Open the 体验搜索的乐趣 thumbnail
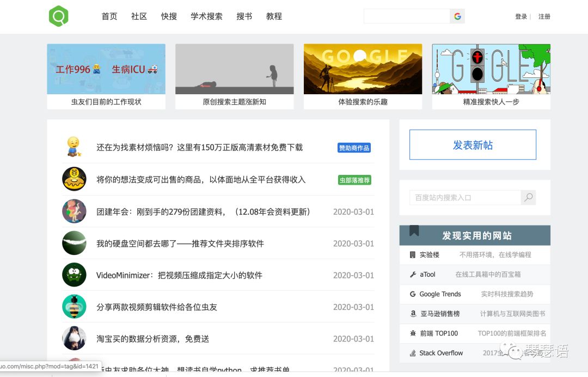The image size is (588, 377). 362,70
